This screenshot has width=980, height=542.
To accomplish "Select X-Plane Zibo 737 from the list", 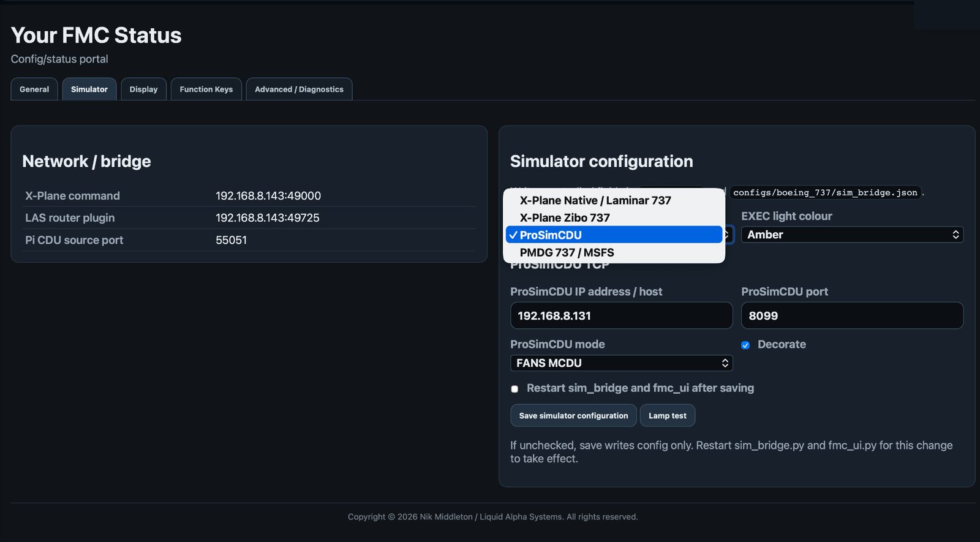I will click(x=614, y=217).
